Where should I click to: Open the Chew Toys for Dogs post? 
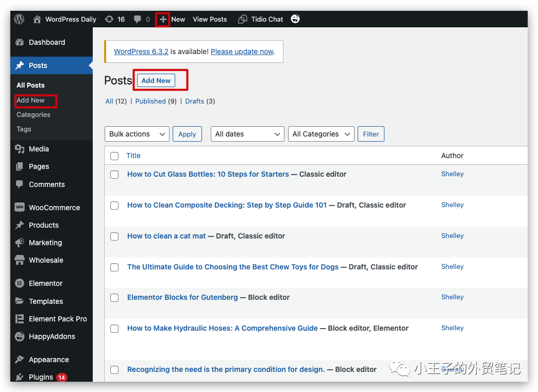pyautogui.click(x=233, y=266)
